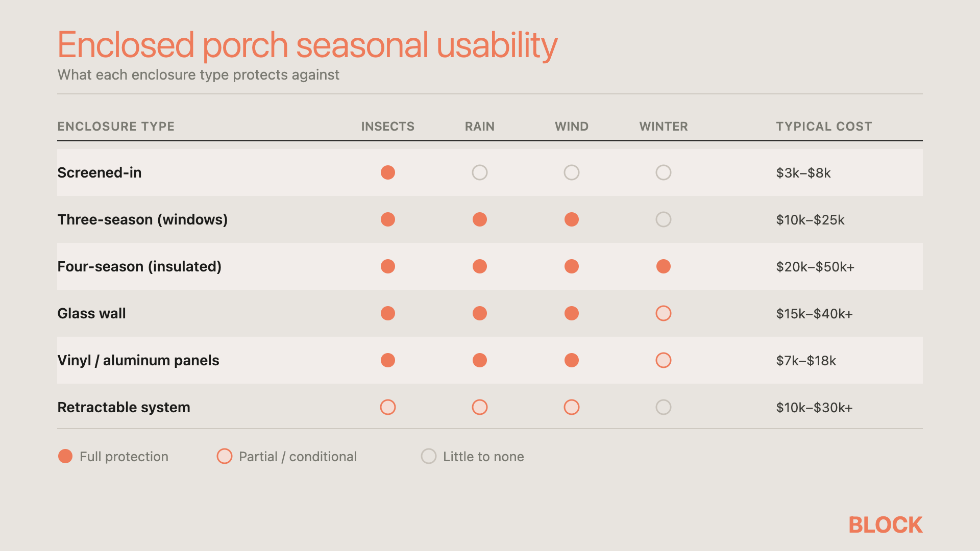The width and height of the screenshot is (980, 551).
Task: Click Retractable system wind partial circle
Action: pos(572,407)
